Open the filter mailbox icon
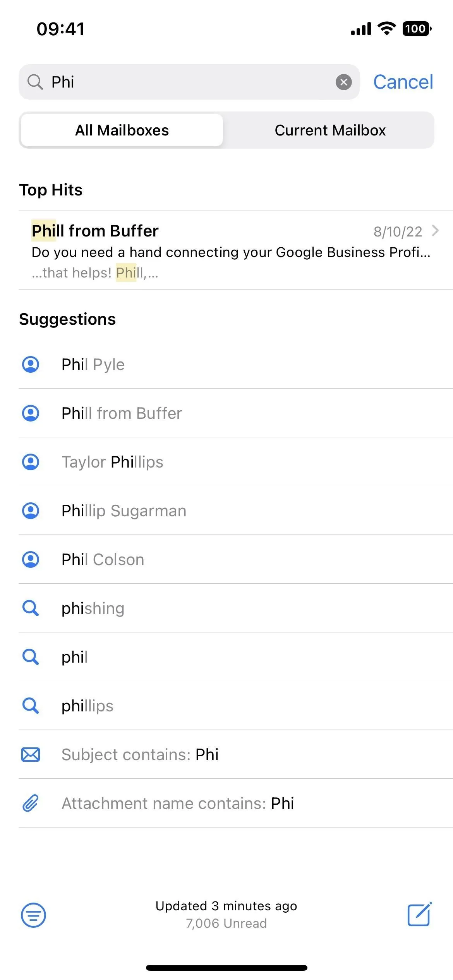Viewport: 453px width, 980px height. pyautogui.click(x=33, y=915)
